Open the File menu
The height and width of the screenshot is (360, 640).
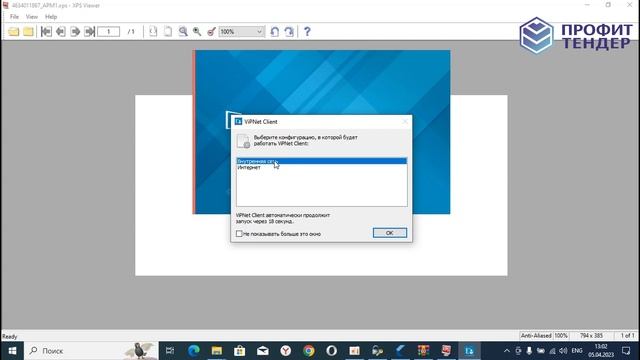[14, 17]
